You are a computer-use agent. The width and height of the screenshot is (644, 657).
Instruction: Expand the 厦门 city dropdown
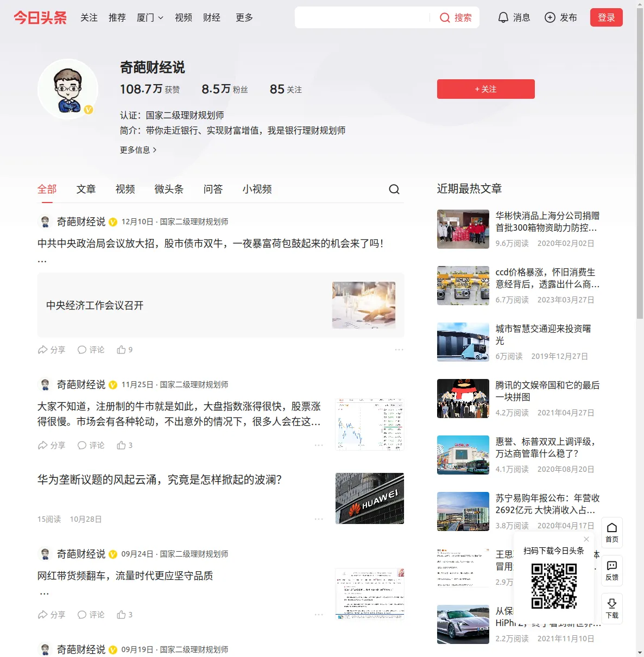tap(150, 17)
